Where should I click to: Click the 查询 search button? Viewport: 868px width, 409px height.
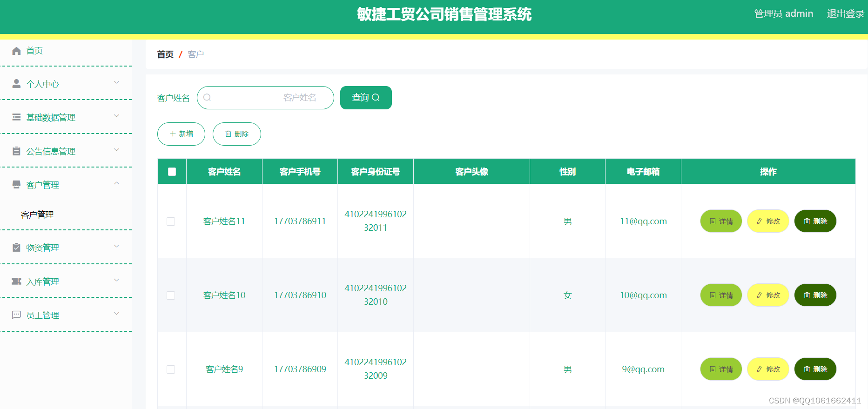(366, 98)
